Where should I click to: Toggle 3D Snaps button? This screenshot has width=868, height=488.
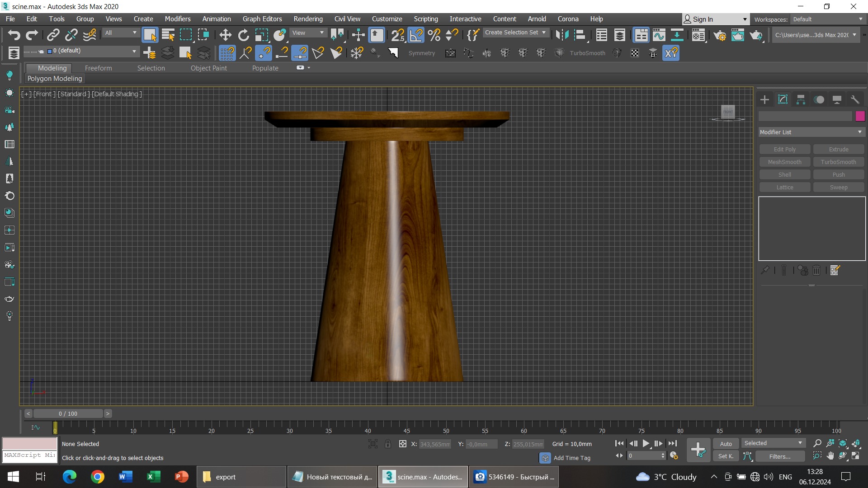point(398,35)
